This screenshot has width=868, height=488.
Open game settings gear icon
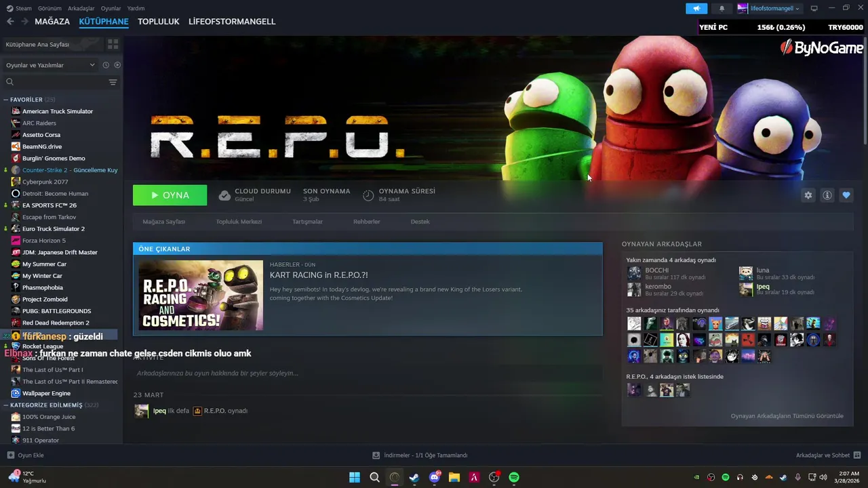click(x=808, y=195)
